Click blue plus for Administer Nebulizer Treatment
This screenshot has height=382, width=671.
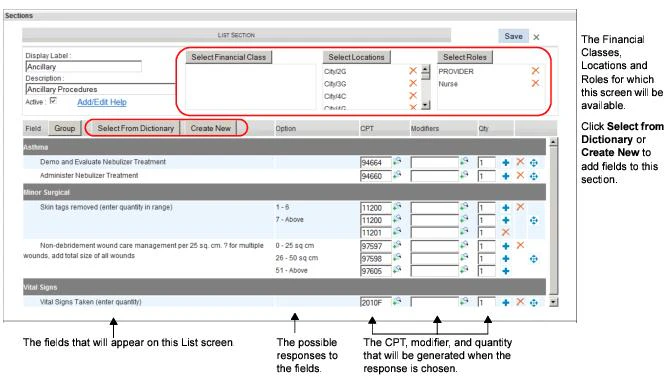point(506,176)
